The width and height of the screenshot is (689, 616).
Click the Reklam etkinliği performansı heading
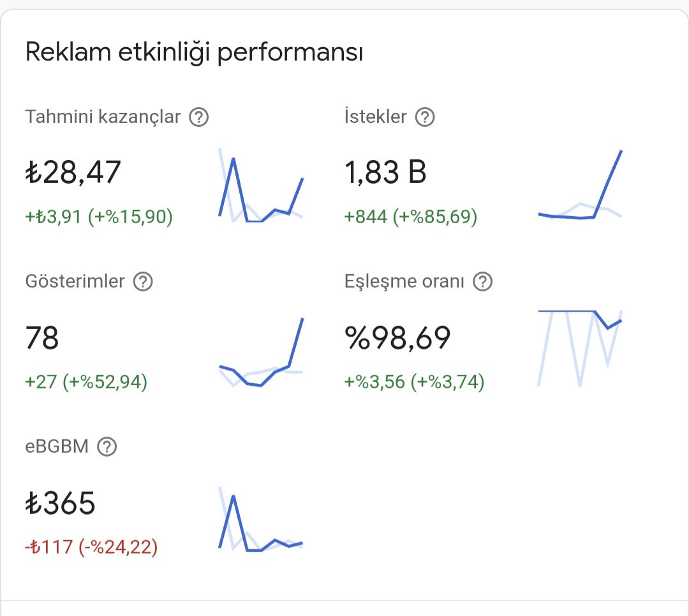(194, 53)
